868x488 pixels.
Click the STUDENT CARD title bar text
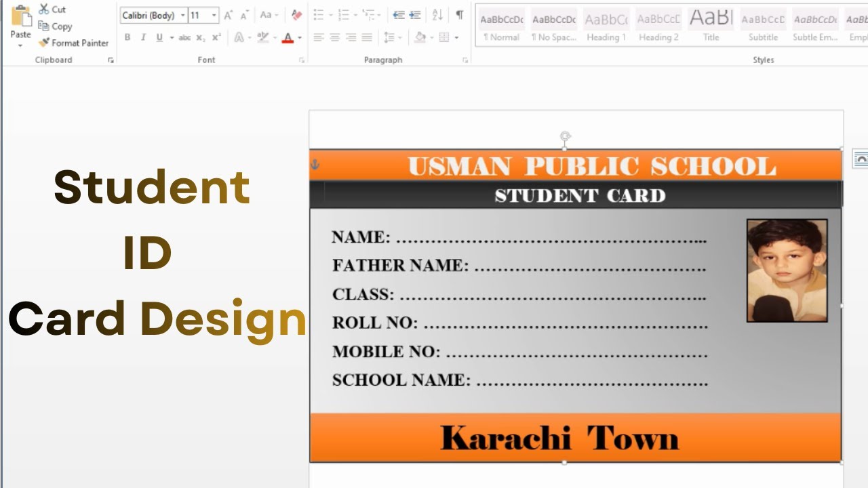[580, 195]
